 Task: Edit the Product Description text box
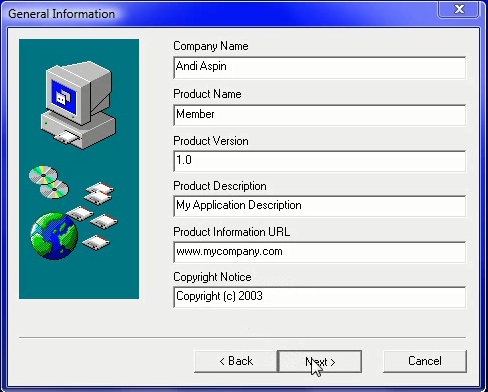click(x=319, y=206)
